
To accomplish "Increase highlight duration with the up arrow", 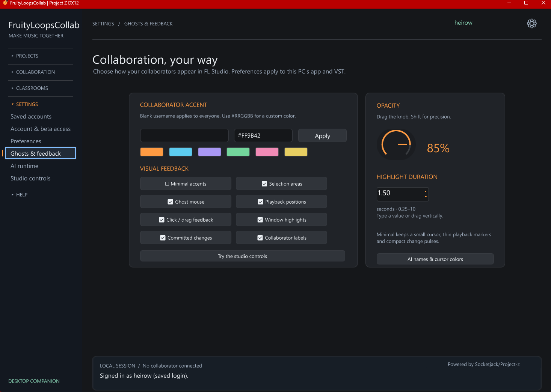I will coord(426,192).
